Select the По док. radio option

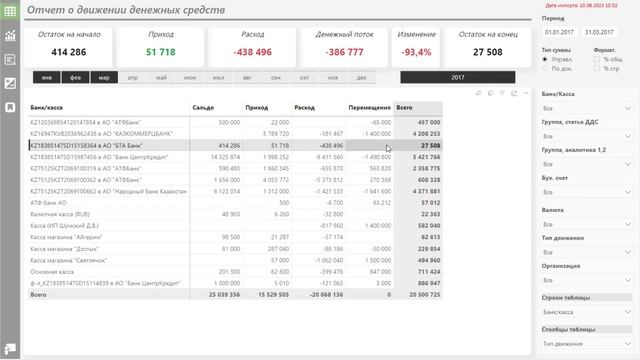pyautogui.click(x=545, y=69)
